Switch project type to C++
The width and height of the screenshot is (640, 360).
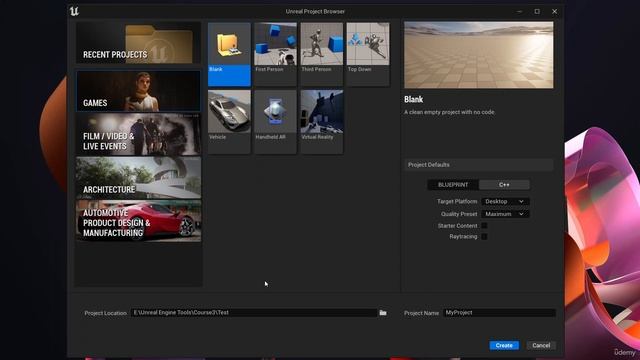click(x=504, y=184)
